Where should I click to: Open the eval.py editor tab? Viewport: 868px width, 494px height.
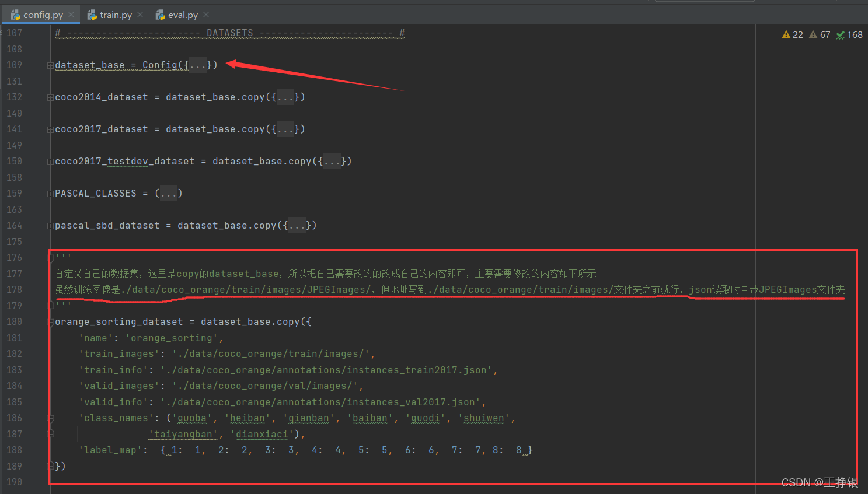183,15
